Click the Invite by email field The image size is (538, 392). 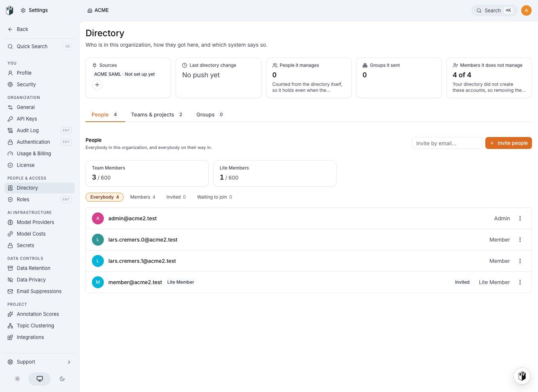tap(447, 143)
